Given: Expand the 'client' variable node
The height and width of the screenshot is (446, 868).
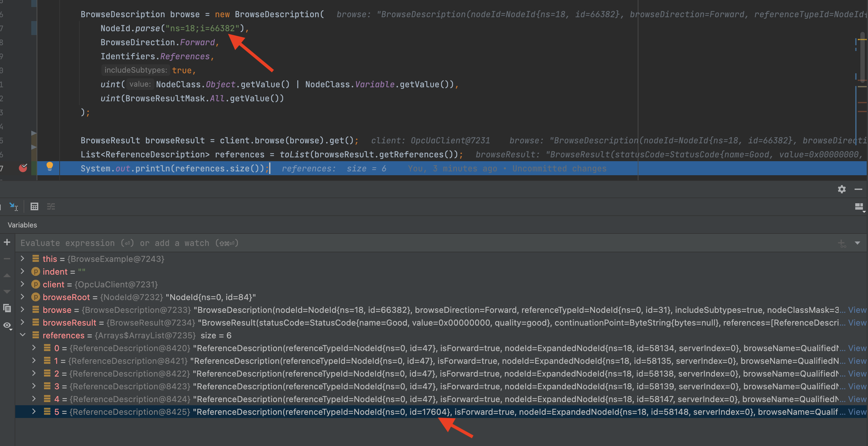Looking at the screenshot, I should tap(23, 284).
